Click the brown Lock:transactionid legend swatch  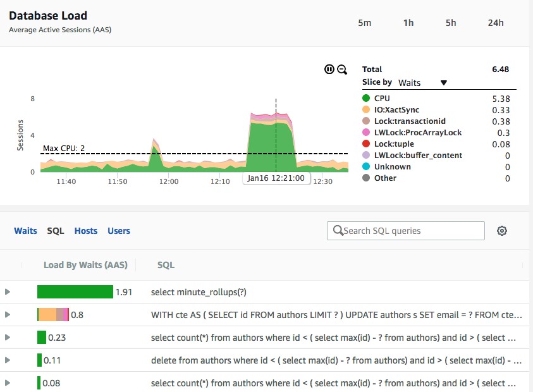click(x=366, y=121)
